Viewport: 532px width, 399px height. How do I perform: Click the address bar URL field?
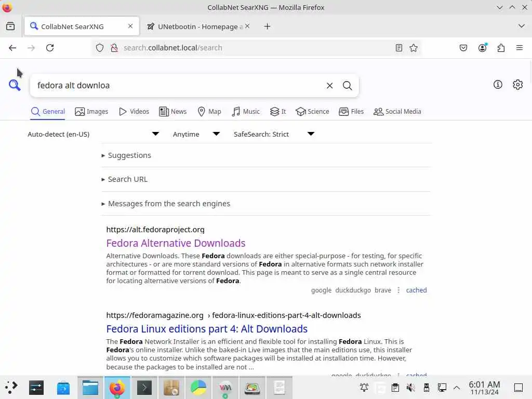click(256, 48)
